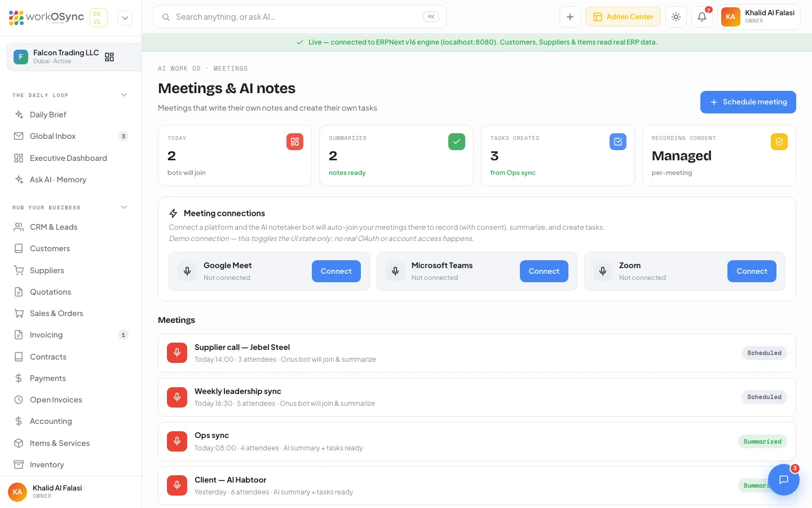The height and width of the screenshot is (508, 812).
Task: Click the Sales & Orders cart icon
Action: 19,313
